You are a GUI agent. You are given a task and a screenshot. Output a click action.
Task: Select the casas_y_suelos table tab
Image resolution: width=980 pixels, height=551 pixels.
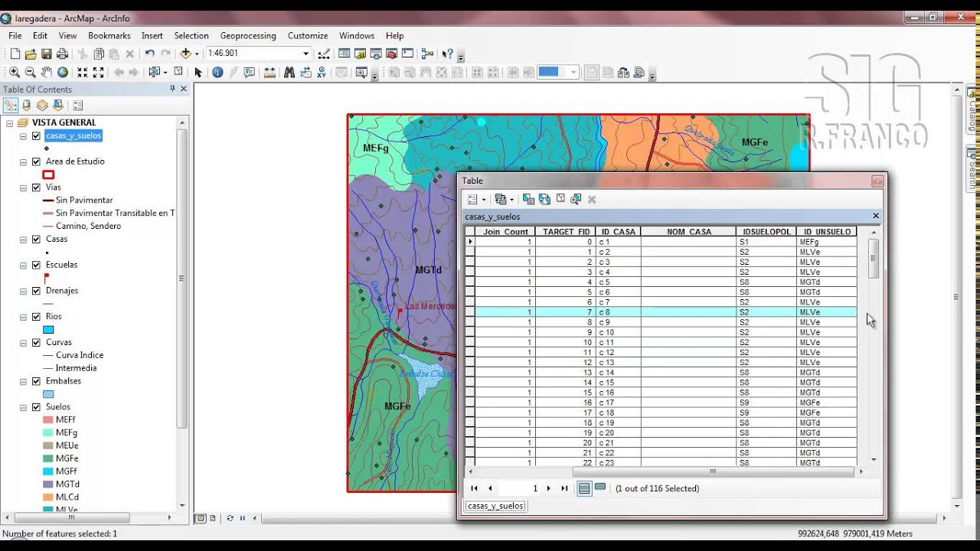point(495,506)
